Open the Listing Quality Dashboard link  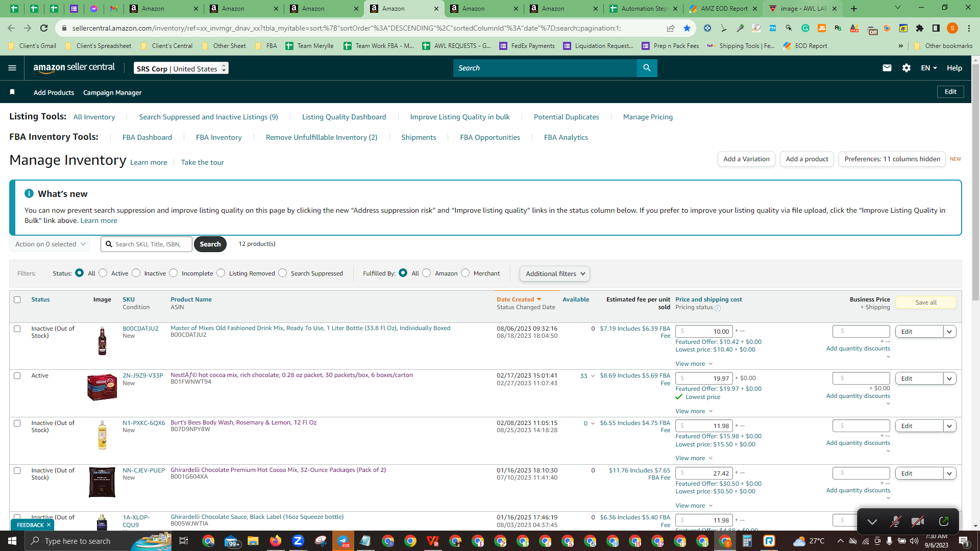pyautogui.click(x=344, y=117)
